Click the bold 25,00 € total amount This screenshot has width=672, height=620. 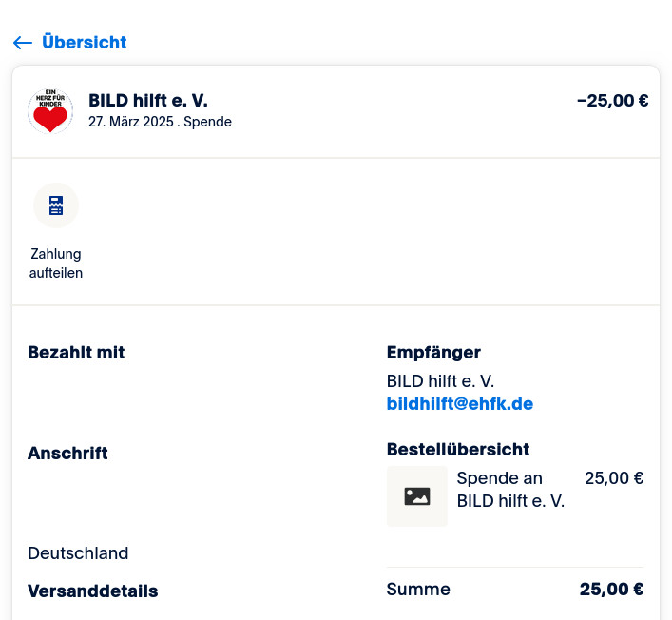click(x=611, y=590)
